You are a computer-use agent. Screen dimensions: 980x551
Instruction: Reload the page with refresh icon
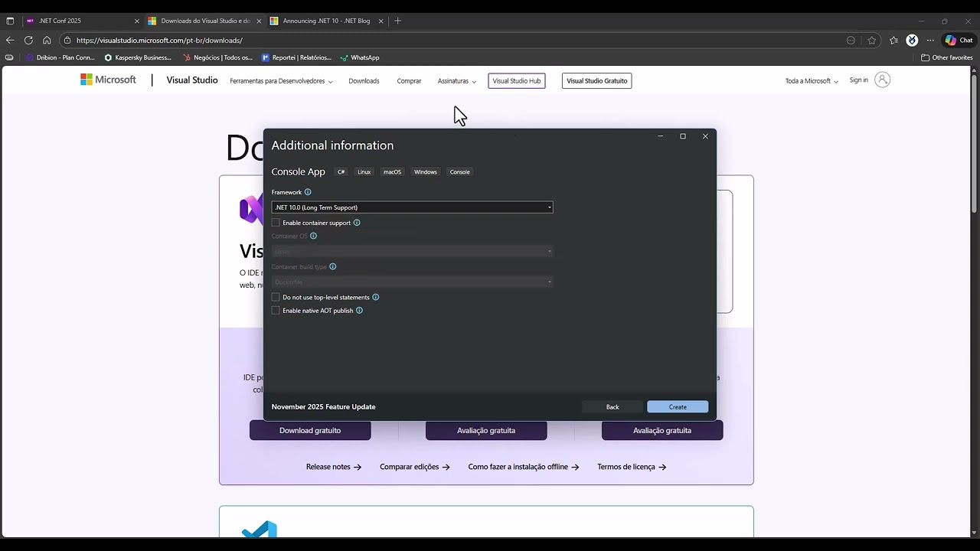(x=28, y=40)
